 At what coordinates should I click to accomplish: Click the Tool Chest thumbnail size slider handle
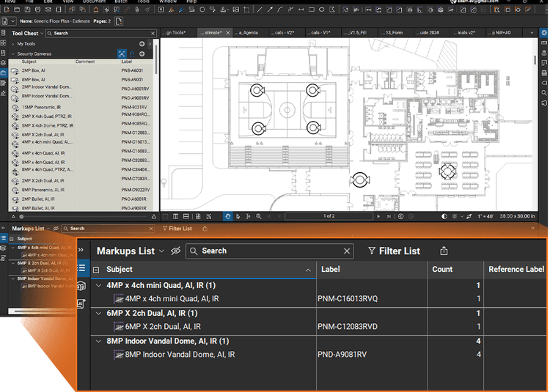[21, 217]
